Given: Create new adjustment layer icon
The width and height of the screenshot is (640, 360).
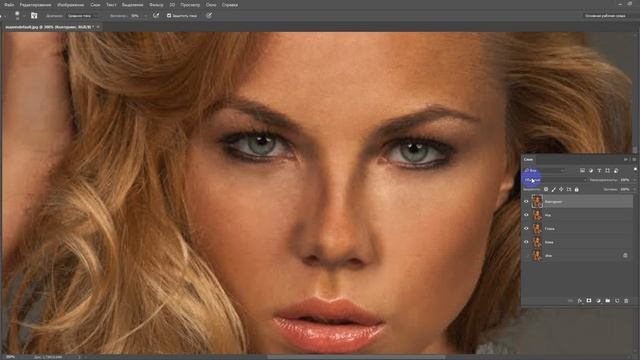Looking at the screenshot, I should [x=598, y=301].
